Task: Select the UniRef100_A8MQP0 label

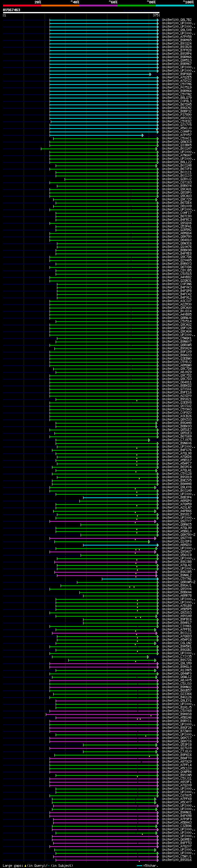Action: (x=177, y=501)
